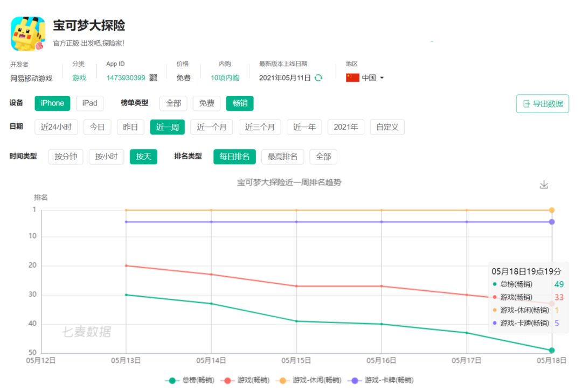Click the green 05月15日 data point

pyautogui.click(x=296, y=321)
